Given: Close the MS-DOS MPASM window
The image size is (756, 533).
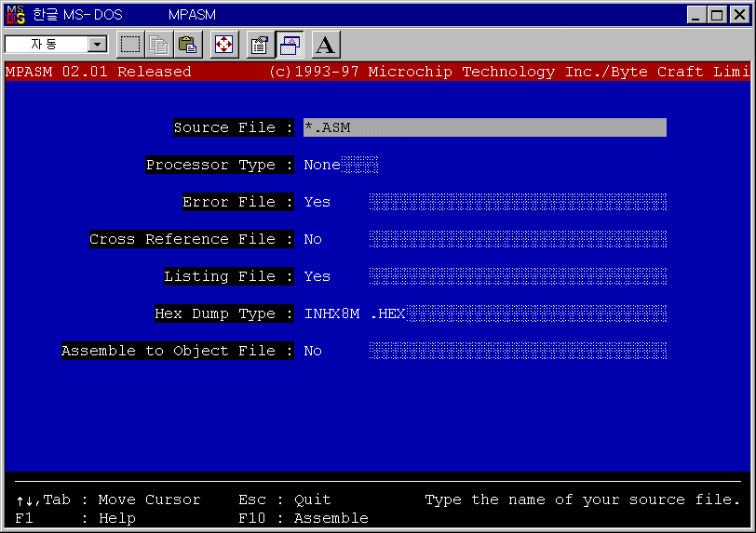Looking at the screenshot, I should coord(739,15).
